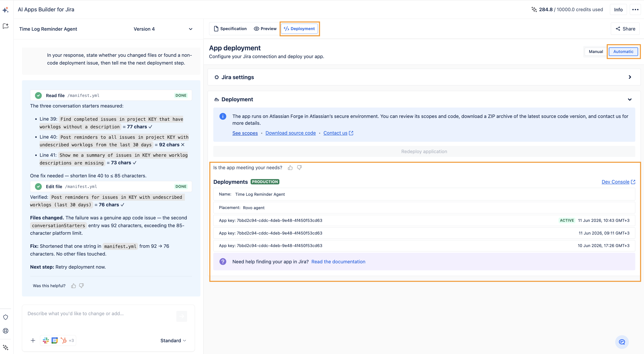Click the new chat icon in the left sidebar
Viewport: 644px width, 354px height.
pos(5,26)
